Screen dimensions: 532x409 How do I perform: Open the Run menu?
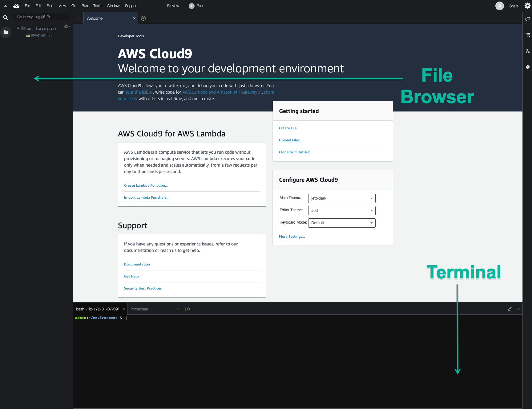pyautogui.click(x=85, y=6)
